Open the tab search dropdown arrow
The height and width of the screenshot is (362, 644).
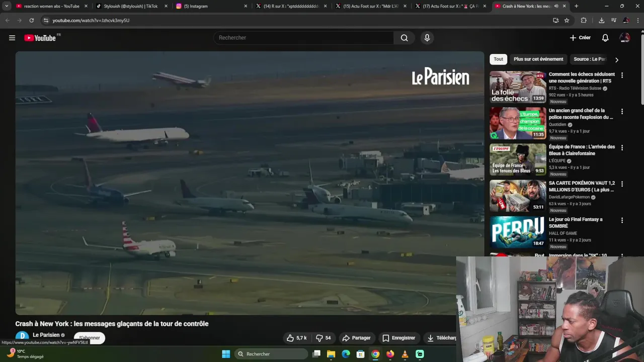(x=7, y=6)
